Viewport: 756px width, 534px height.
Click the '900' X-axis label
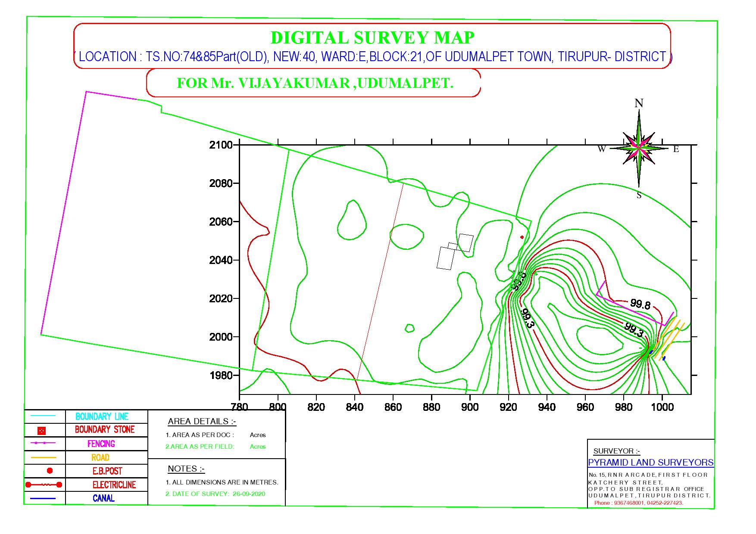tap(470, 407)
